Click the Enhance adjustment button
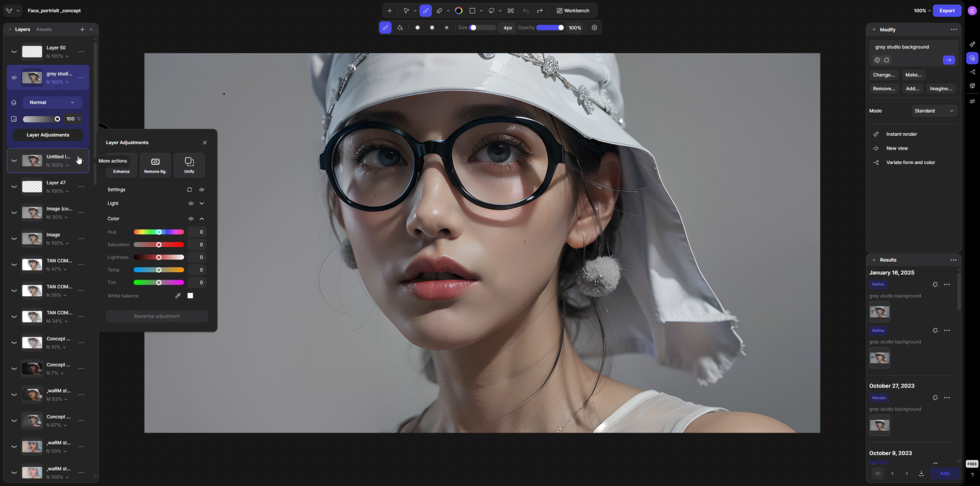The image size is (980, 486). (121, 165)
